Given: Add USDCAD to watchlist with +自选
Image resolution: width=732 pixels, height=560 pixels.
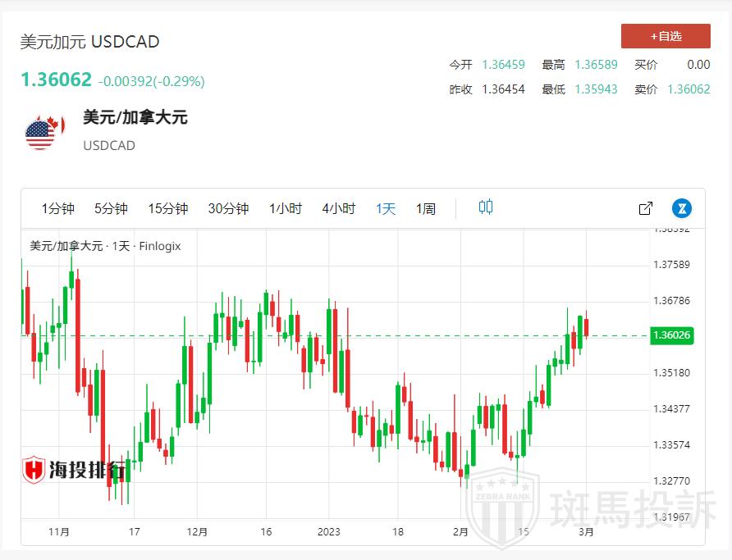Looking at the screenshot, I should [x=666, y=36].
